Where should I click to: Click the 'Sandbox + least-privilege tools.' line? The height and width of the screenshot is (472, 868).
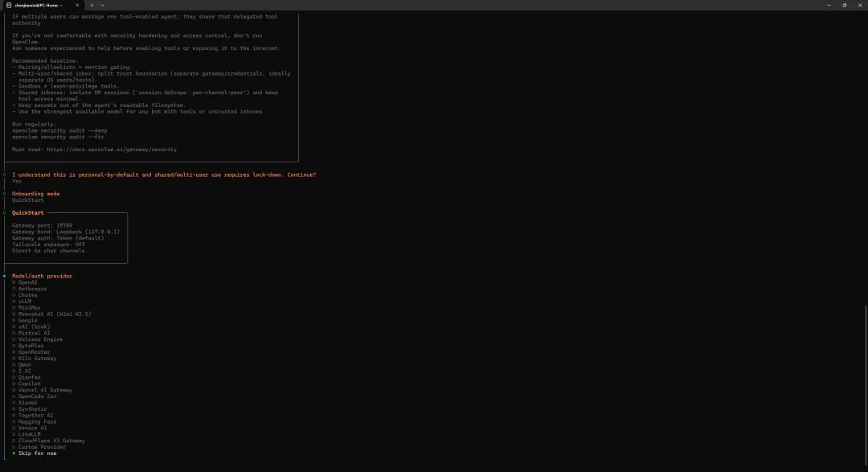(x=65, y=86)
